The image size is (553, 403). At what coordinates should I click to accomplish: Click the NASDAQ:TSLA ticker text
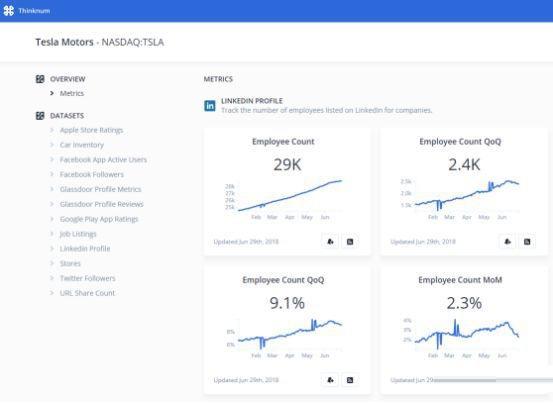[133, 42]
